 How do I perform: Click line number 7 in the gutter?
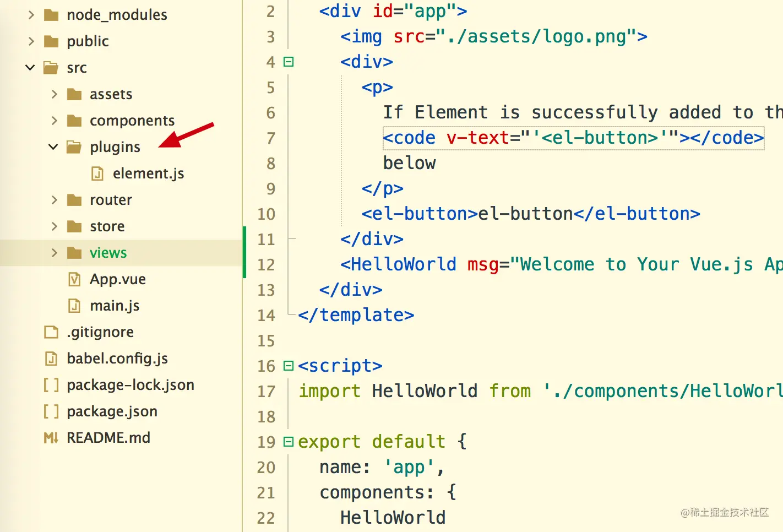(270, 138)
